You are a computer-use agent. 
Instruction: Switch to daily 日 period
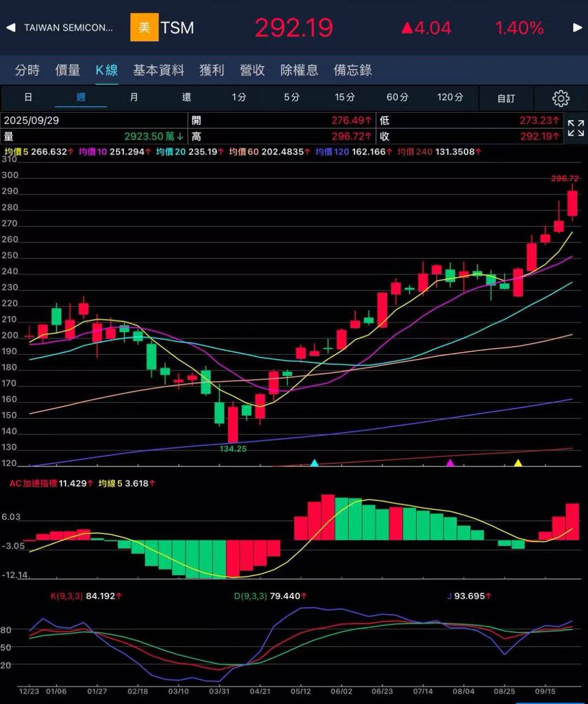click(28, 97)
